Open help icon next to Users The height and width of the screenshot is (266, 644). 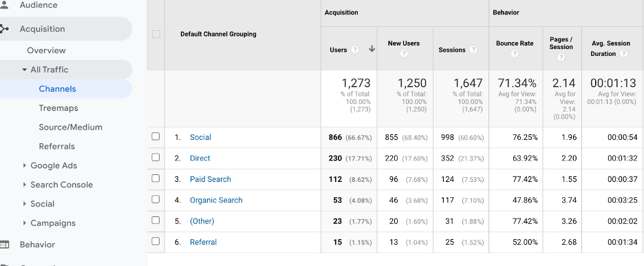click(x=355, y=50)
